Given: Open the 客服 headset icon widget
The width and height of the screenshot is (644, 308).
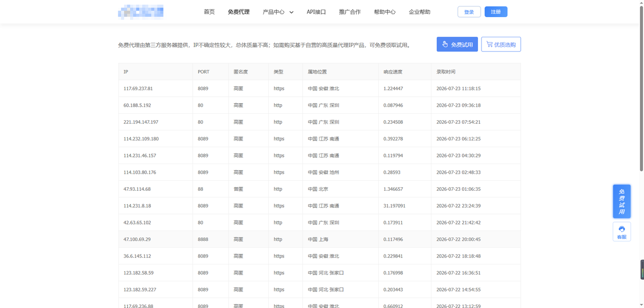Looking at the screenshot, I should tap(622, 232).
